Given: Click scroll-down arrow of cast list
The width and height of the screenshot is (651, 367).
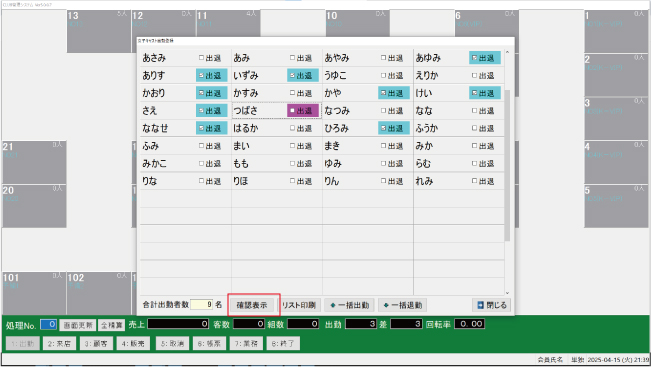Looking at the screenshot, I should tap(507, 293).
